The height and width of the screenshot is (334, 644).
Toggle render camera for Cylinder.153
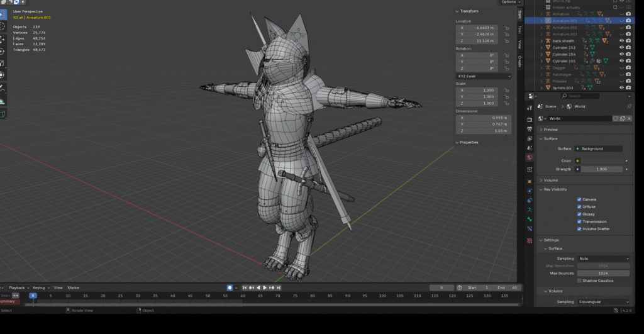[x=628, y=48]
